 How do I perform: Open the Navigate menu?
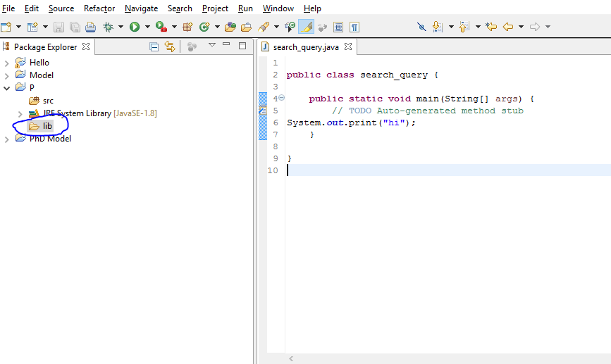coord(141,8)
